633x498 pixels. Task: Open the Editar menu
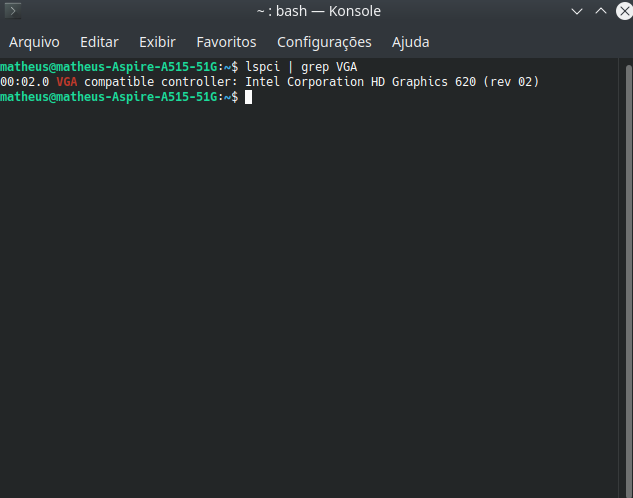tap(99, 42)
